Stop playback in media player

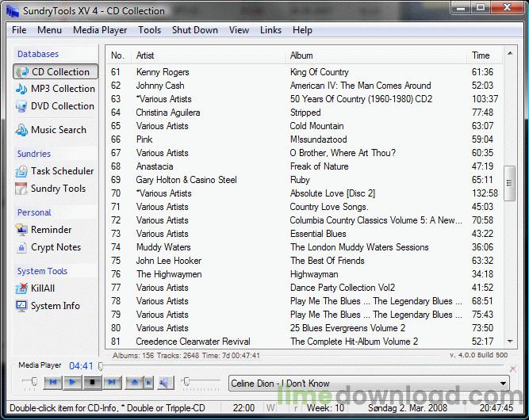[x=92, y=383]
